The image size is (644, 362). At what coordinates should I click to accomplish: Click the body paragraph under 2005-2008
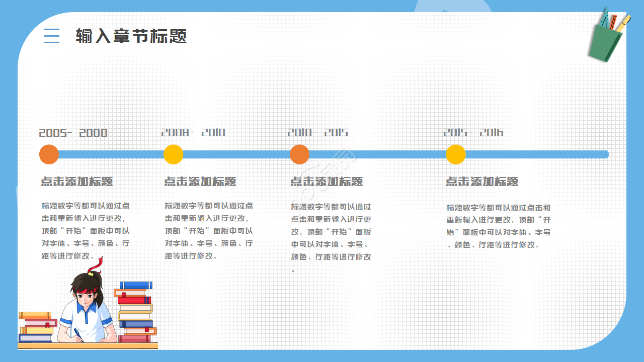pos(86,231)
